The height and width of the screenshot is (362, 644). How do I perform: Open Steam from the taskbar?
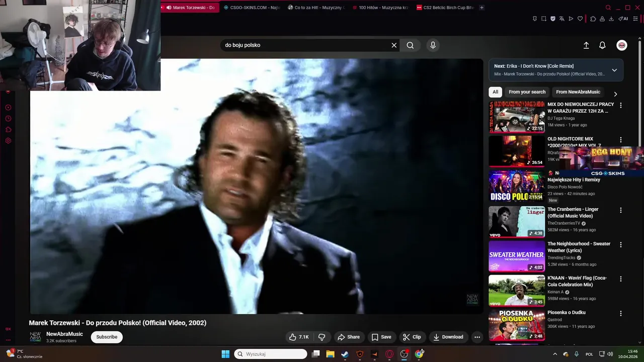point(345,354)
